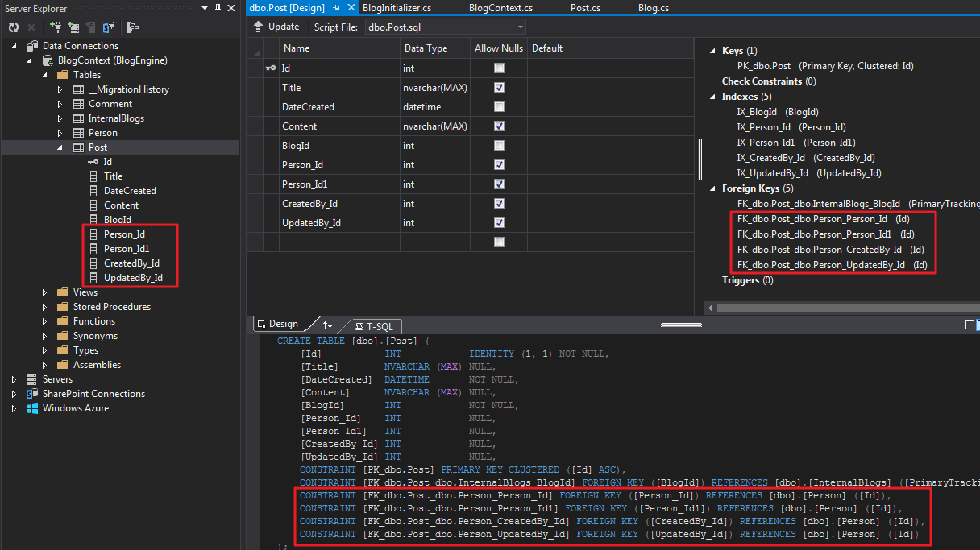The width and height of the screenshot is (980, 550).
Task: Switch to the BlogContext.cs tab
Action: (x=500, y=8)
